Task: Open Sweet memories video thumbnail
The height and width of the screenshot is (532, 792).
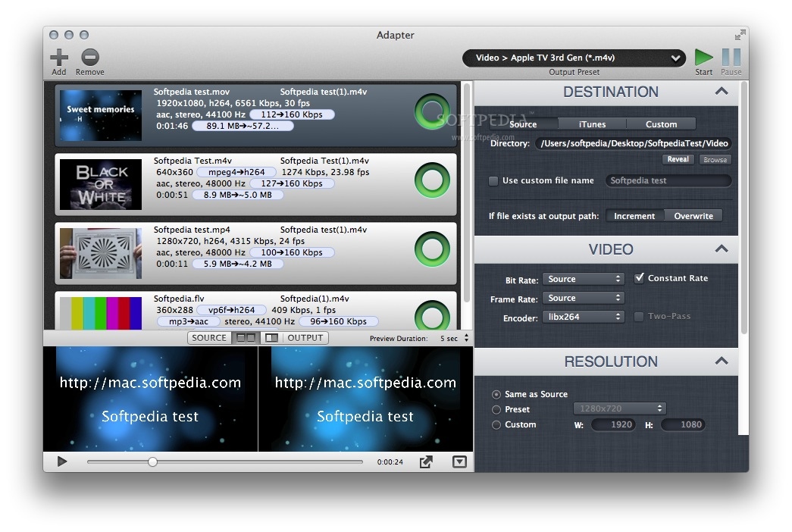Action: [x=101, y=115]
